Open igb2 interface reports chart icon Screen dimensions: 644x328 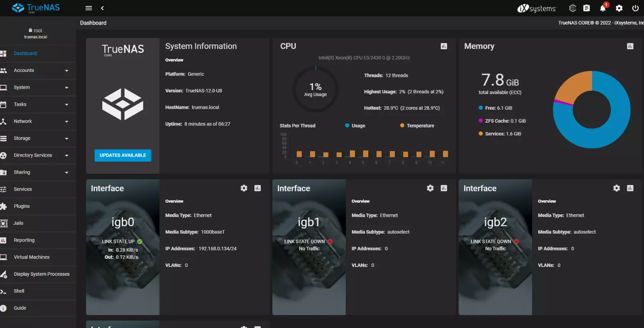[630, 188]
